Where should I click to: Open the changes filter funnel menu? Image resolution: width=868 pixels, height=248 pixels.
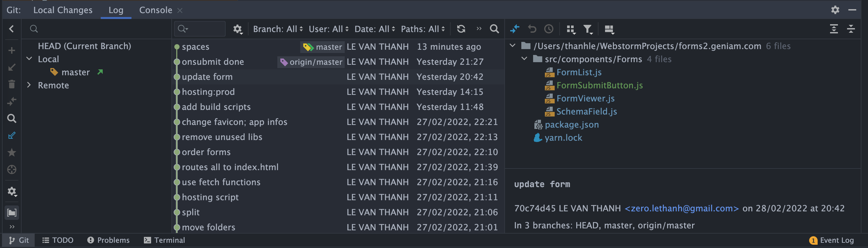(x=588, y=29)
